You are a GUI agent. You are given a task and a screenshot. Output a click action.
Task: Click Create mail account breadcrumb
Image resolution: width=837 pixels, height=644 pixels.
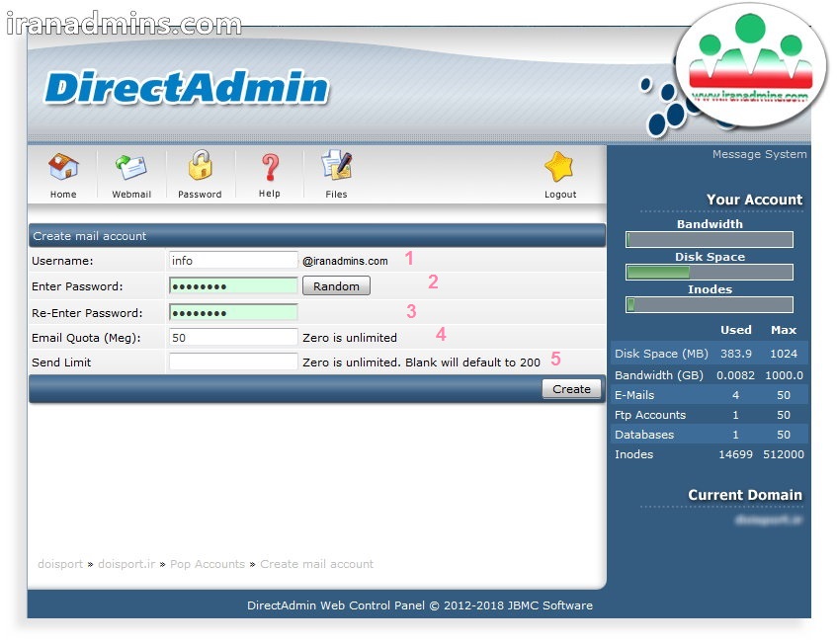316,564
